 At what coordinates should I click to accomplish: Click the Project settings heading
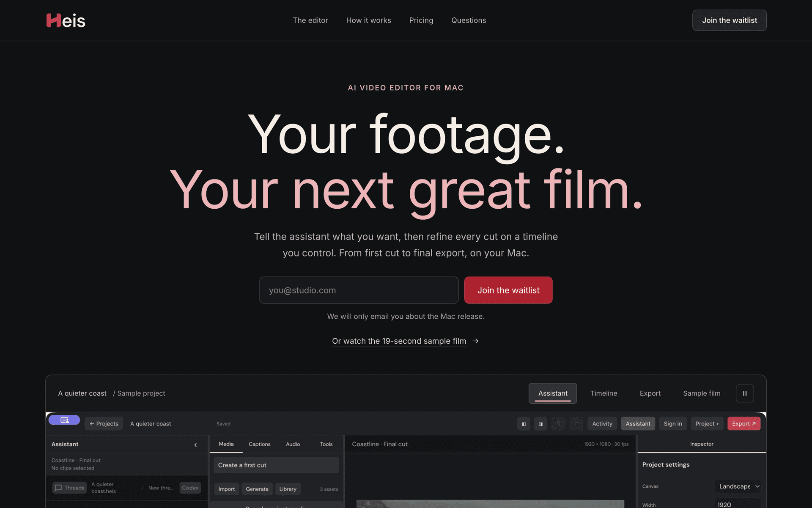[x=666, y=465]
